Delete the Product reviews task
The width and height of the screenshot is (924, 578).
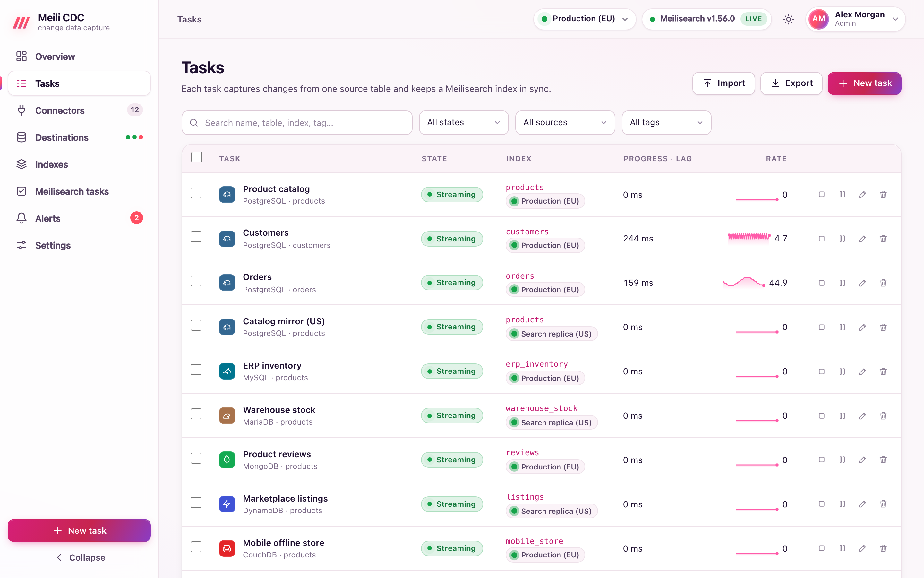[x=883, y=460]
